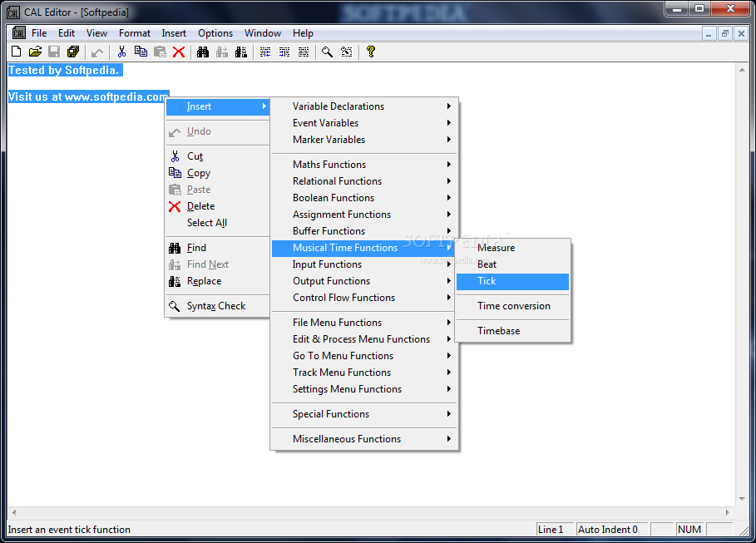Expand Assignment Functions submenu
This screenshot has height=543, width=756.
pyautogui.click(x=364, y=215)
